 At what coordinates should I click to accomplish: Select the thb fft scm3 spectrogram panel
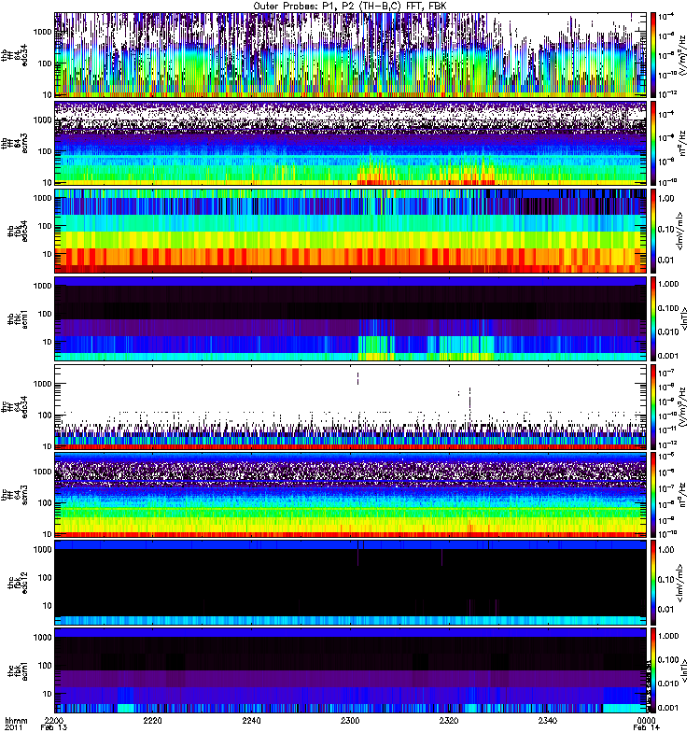350,142
